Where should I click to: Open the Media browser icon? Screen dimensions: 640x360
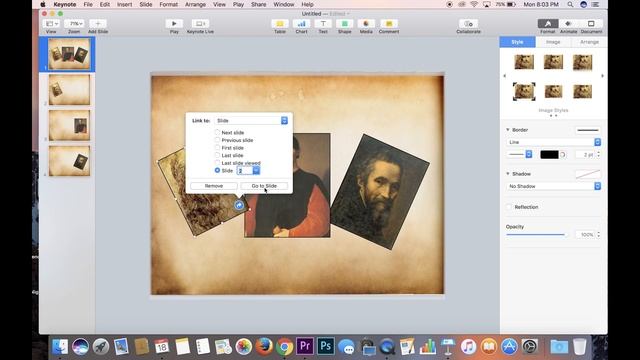(366, 24)
